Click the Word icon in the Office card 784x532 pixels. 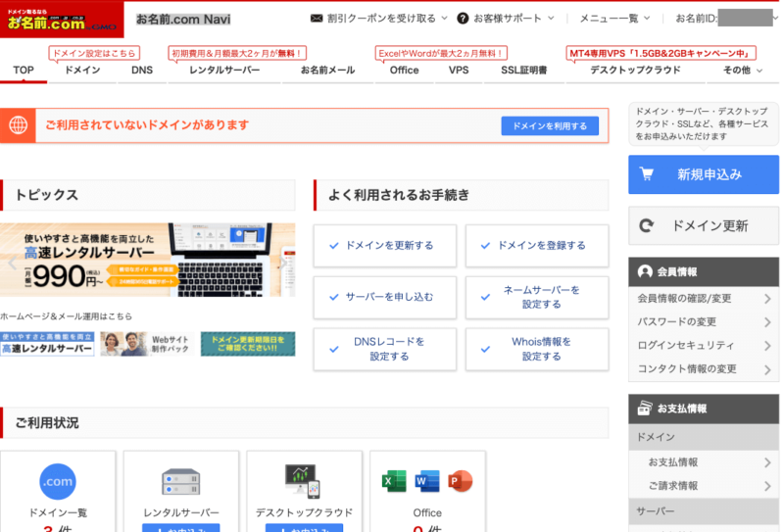click(x=427, y=481)
